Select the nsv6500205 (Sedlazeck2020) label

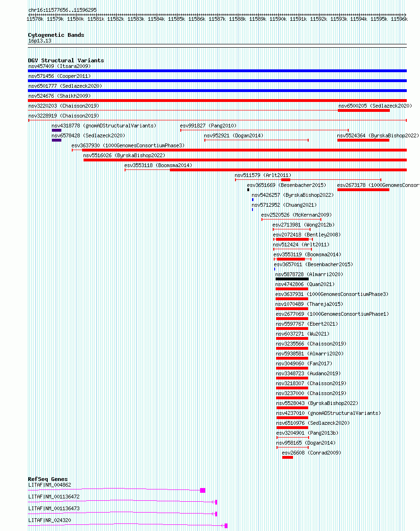(375, 106)
